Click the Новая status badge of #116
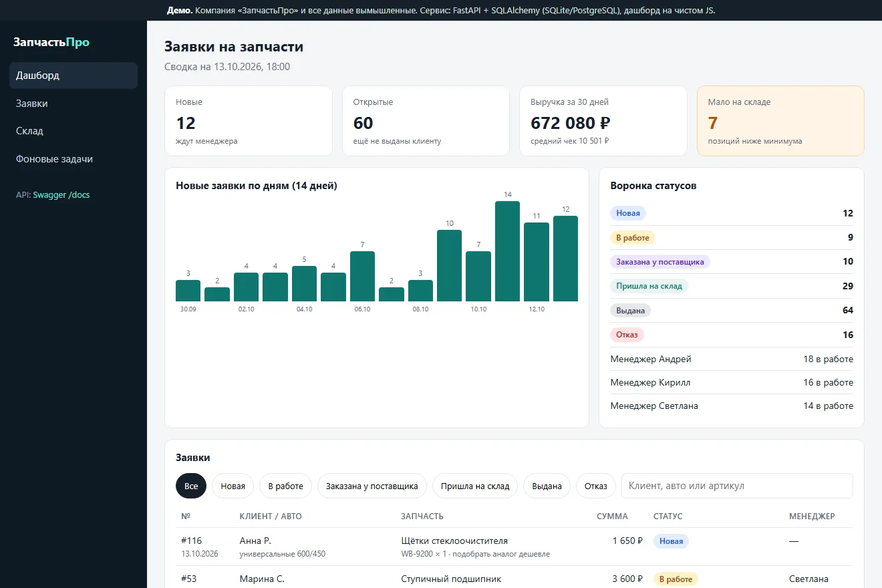The height and width of the screenshot is (588, 882). click(671, 541)
